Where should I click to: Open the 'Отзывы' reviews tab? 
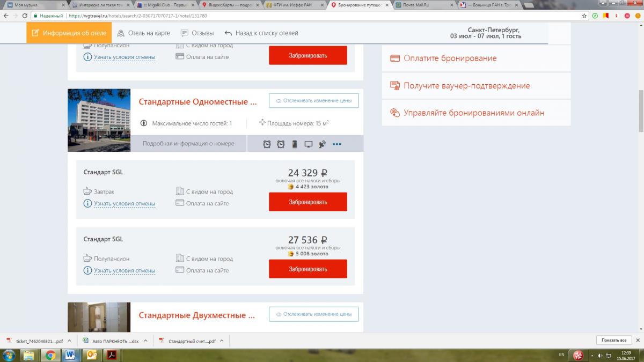point(197,33)
